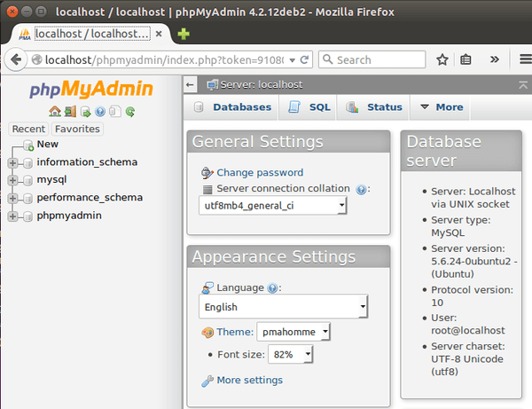Reload navigation panel with green refresh icon
Screen dimensions: 532x409
click(x=130, y=111)
